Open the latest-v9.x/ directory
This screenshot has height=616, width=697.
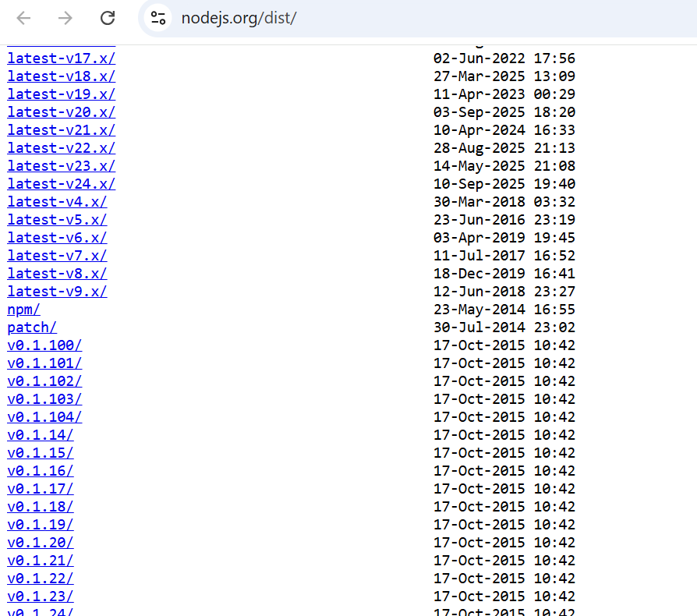pyautogui.click(x=57, y=291)
